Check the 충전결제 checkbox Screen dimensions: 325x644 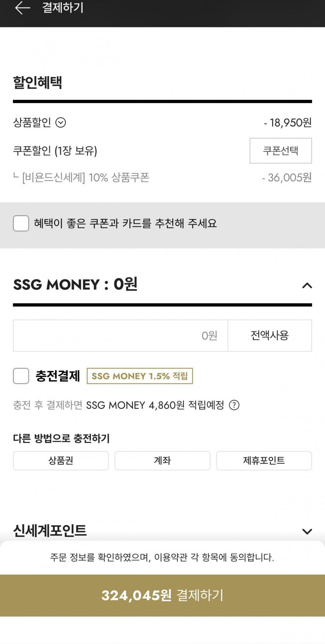(x=21, y=376)
